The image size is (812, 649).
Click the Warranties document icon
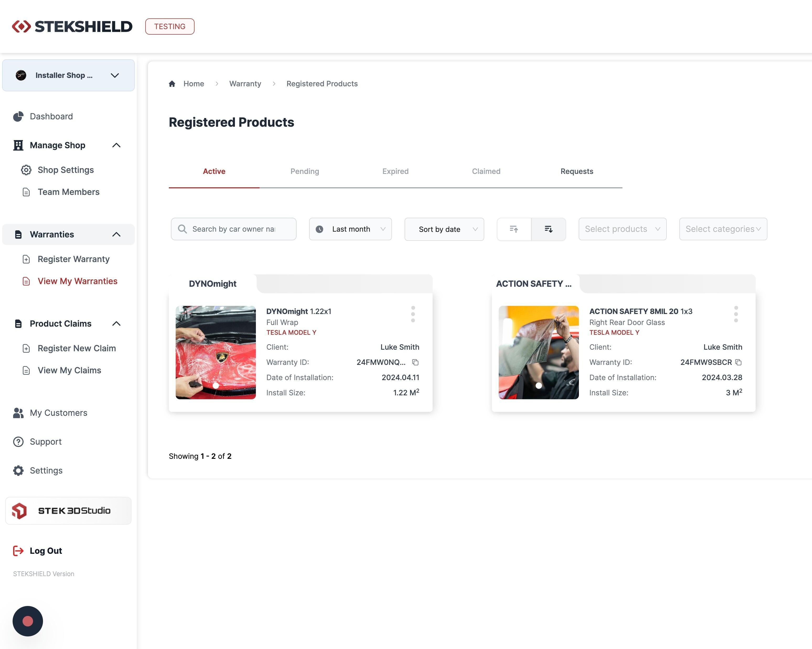click(x=18, y=235)
